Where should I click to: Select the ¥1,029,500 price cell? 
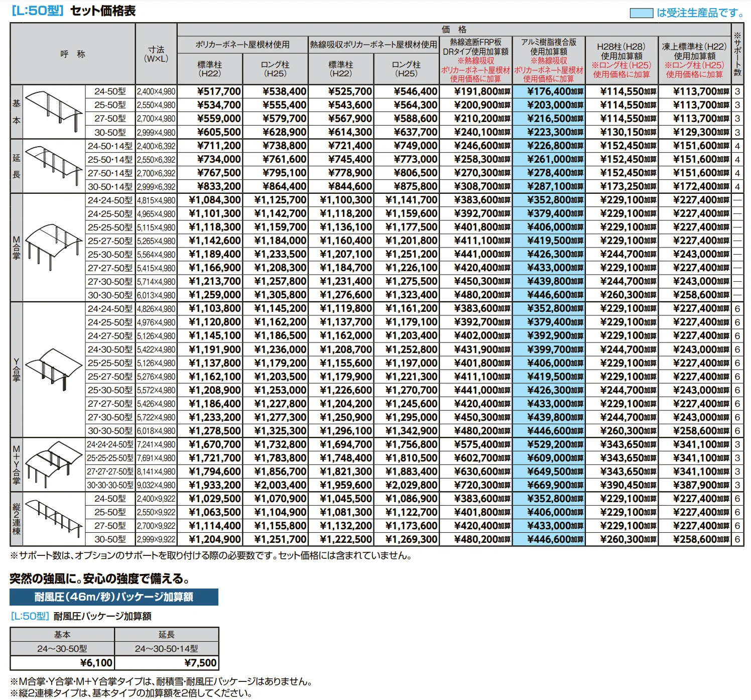pos(210,499)
